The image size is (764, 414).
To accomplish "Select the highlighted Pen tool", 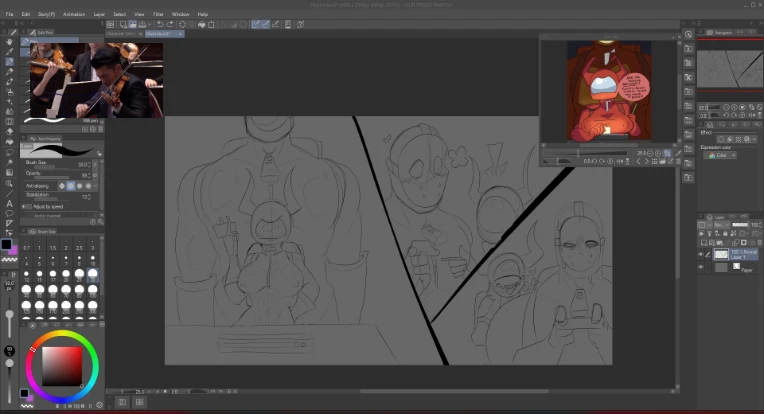I will [9, 62].
